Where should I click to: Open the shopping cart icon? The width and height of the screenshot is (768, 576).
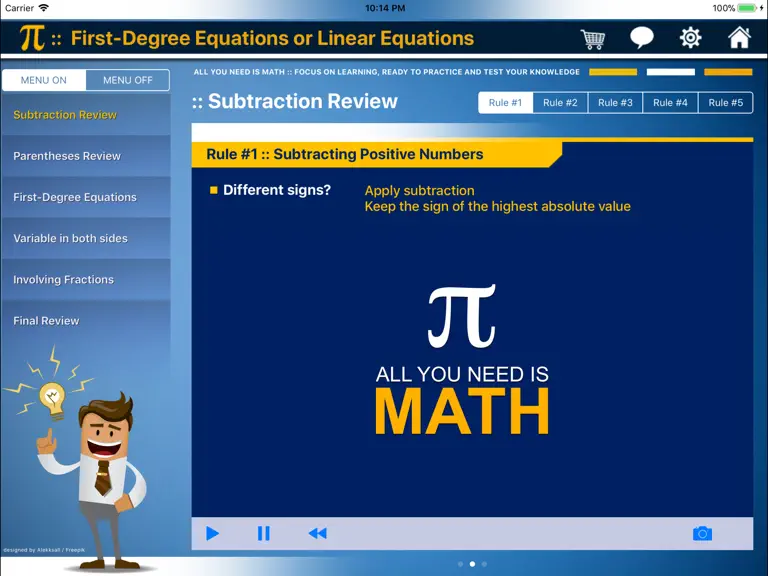[593, 39]
